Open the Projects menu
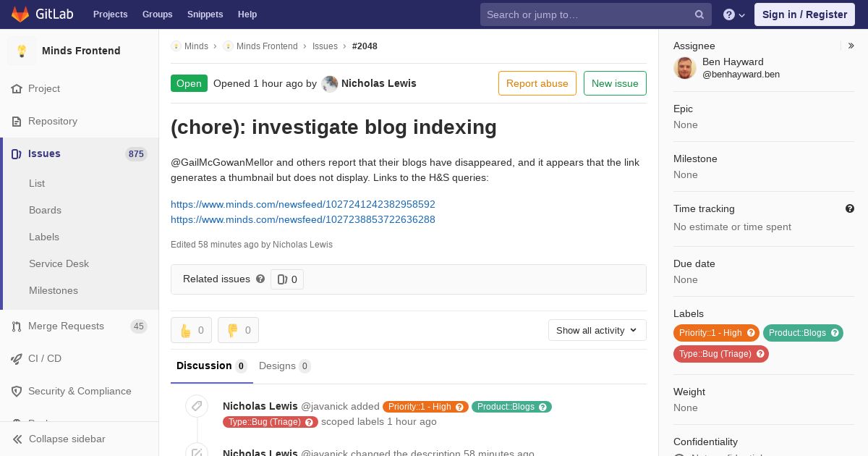This screenshot has width=868, height=456. (x=110, y=14)
